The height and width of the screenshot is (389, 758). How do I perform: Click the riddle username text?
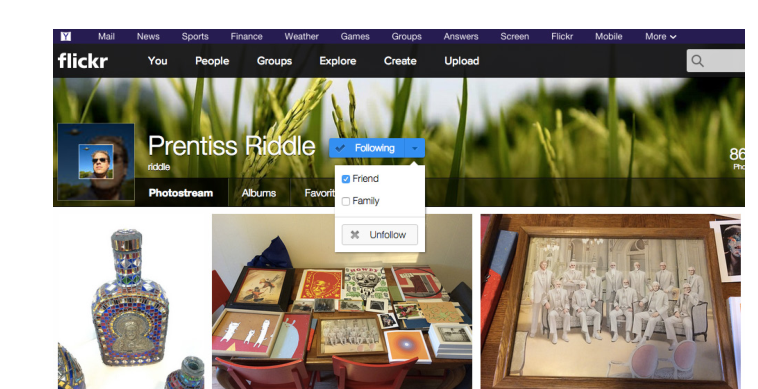tap(159, 167)
